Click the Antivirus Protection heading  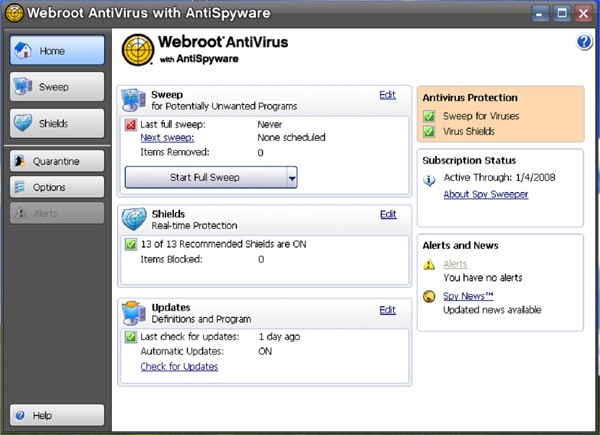click(470, 98)
